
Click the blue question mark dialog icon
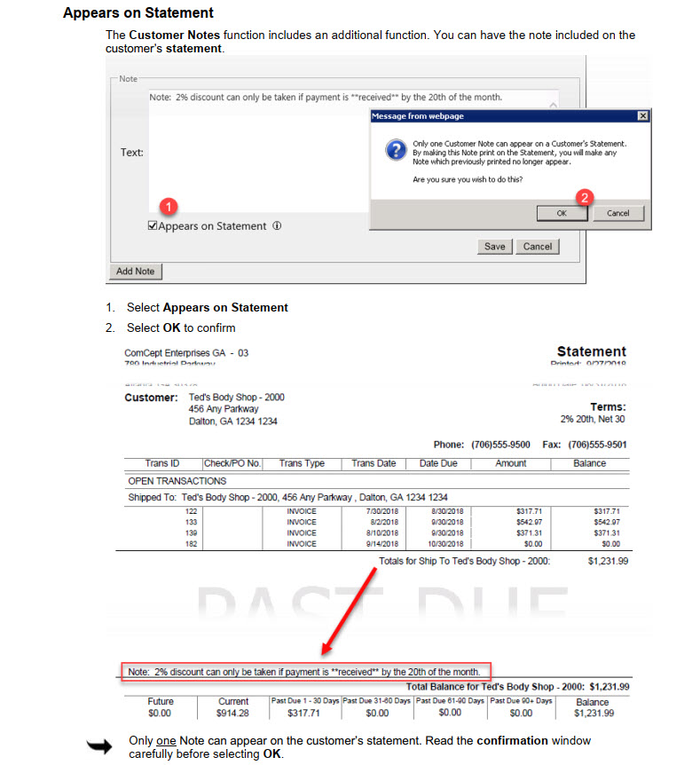(x=396, y=151)
